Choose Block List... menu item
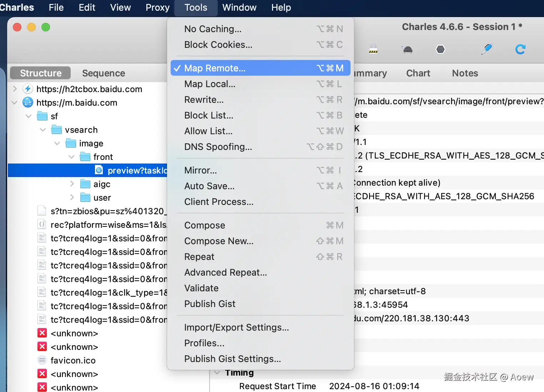This screenshot has width=544, height=392. (261, 115)
